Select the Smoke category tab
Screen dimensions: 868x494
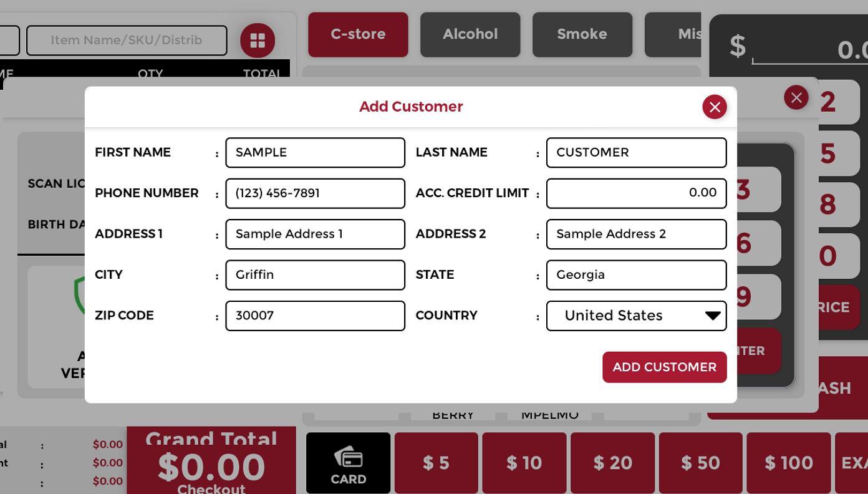582,34
